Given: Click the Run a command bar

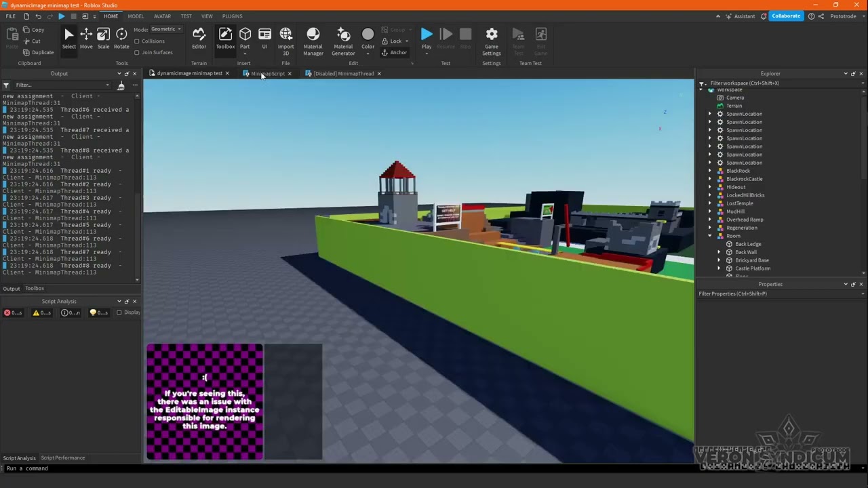Looking at the screenshot, I should (x=434, y=468).
